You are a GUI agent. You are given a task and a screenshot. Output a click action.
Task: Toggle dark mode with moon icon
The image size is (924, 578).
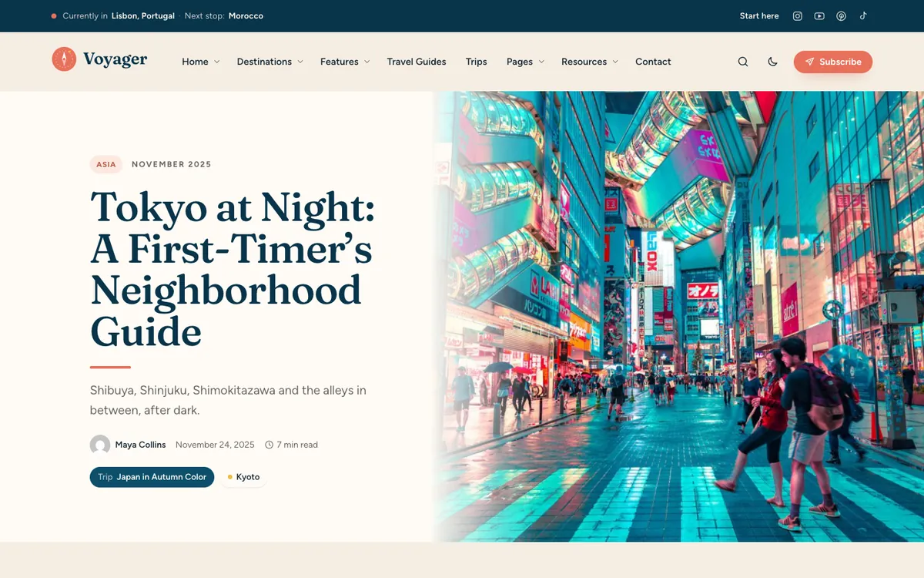773,62
